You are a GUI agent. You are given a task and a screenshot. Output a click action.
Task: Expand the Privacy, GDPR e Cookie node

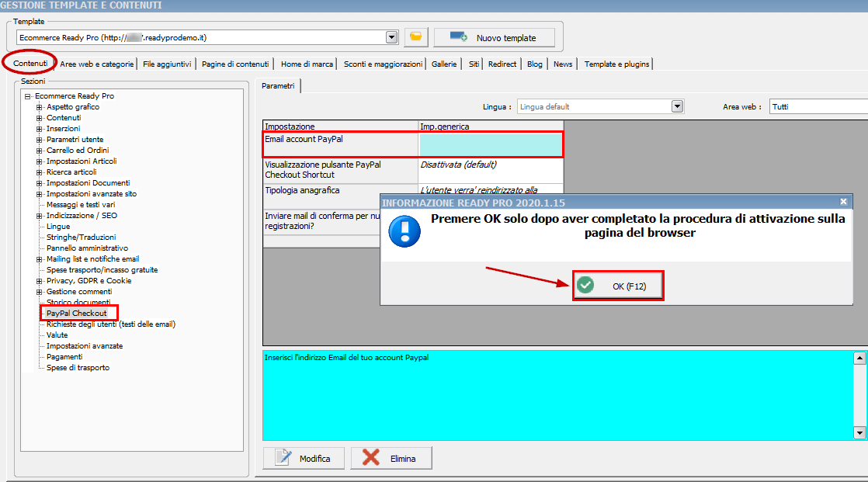39,281
